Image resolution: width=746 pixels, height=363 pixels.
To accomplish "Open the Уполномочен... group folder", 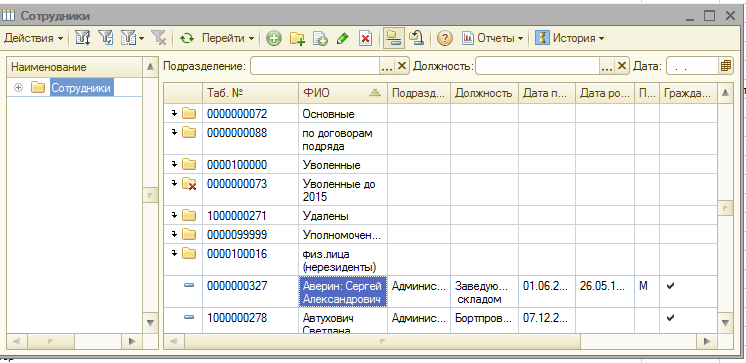I will [x=189, y=235].
